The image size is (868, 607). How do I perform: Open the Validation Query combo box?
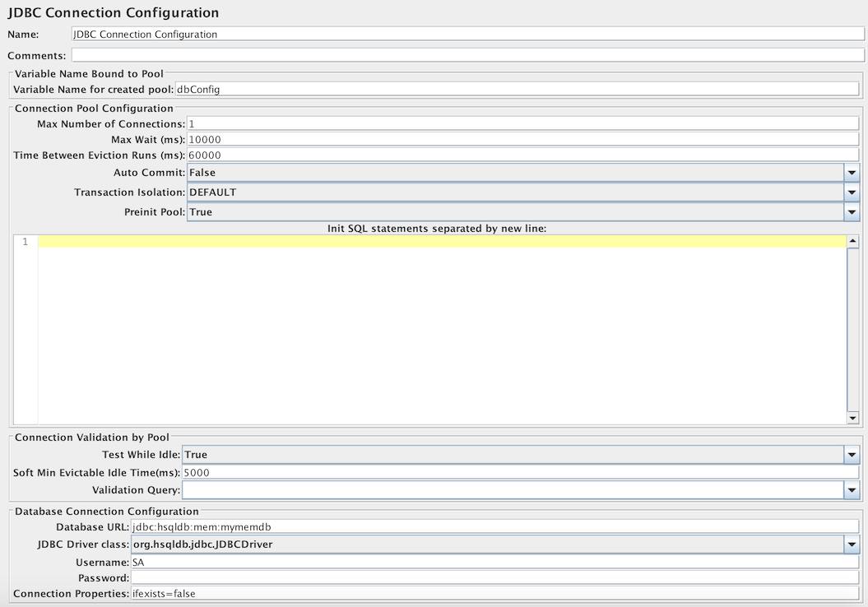(520, 490)
